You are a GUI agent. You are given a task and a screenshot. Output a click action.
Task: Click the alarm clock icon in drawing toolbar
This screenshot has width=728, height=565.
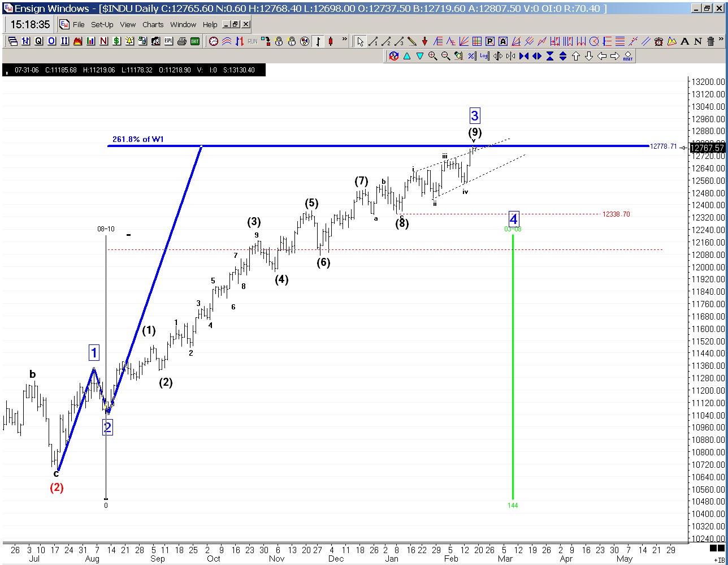pos(658,41)
